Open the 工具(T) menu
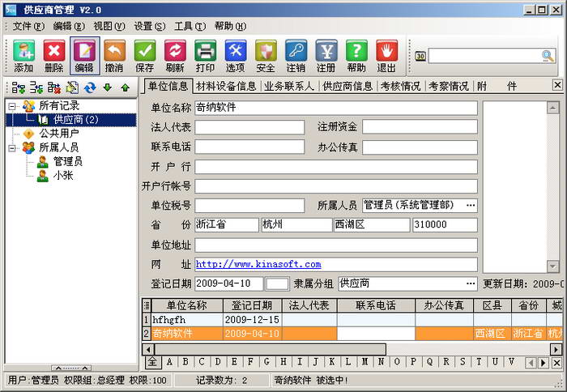 [190, 26]
